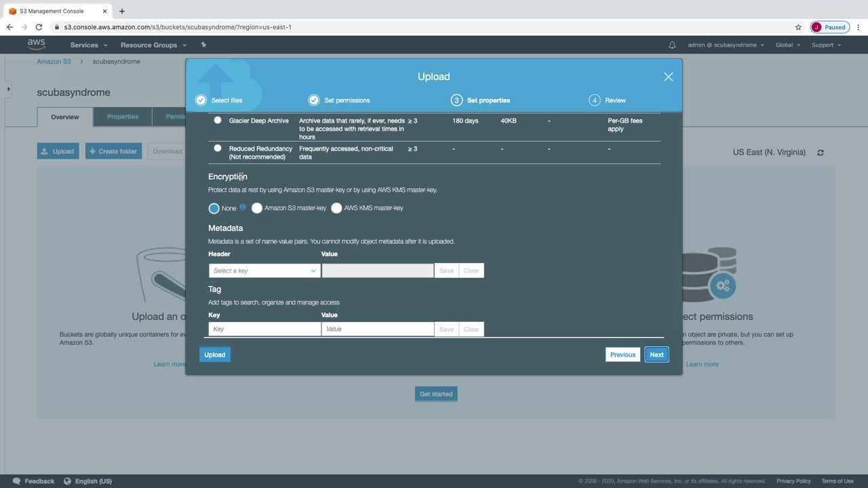Viewport: 868px width, 488px height.
Task: Open the admin @ scubasyndrome account menu
Action: [726, 45]
